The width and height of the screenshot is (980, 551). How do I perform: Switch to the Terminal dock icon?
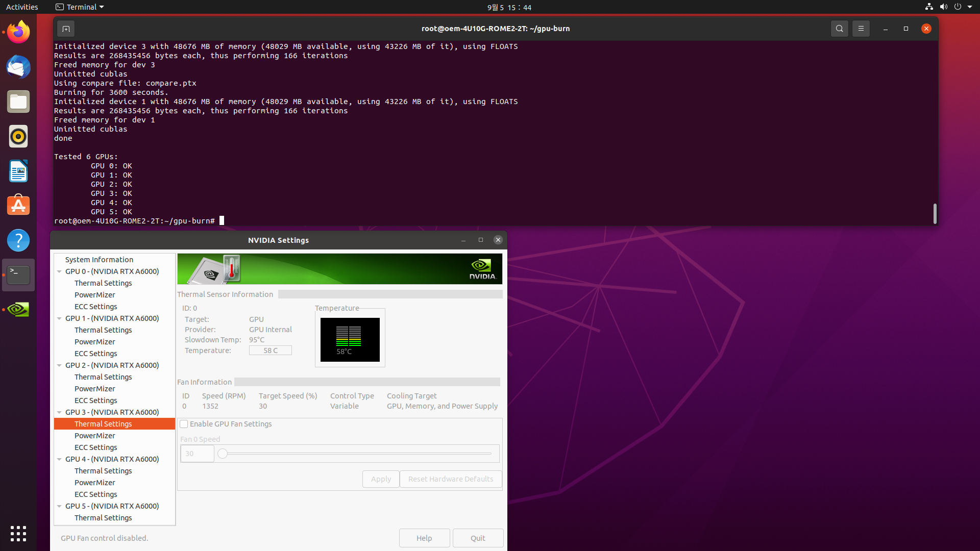[18, 275]
